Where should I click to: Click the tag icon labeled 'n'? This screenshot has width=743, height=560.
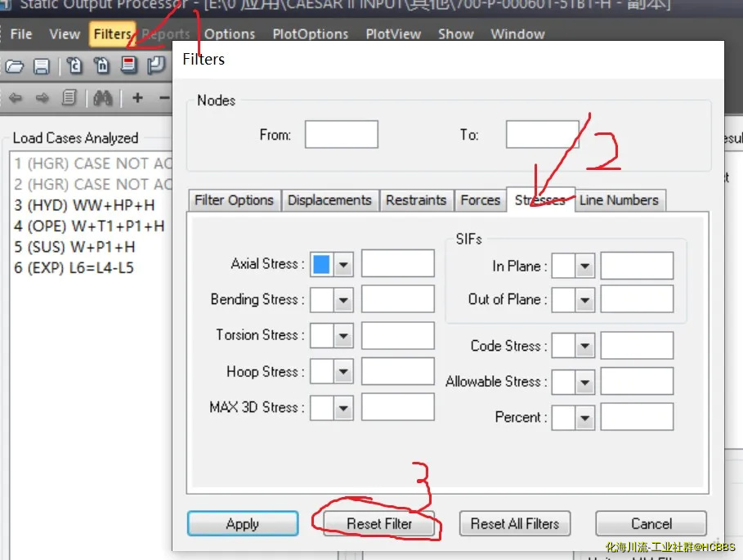(x=101, y=66)
